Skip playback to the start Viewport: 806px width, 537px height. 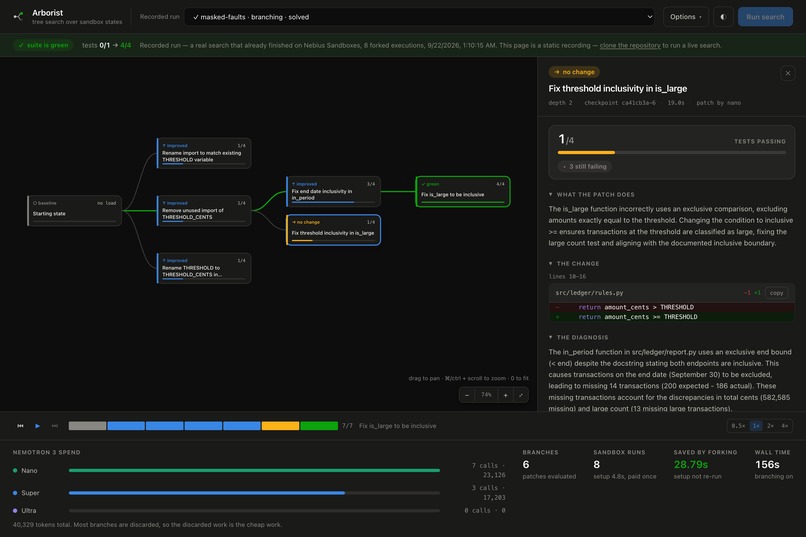[21, 425]
